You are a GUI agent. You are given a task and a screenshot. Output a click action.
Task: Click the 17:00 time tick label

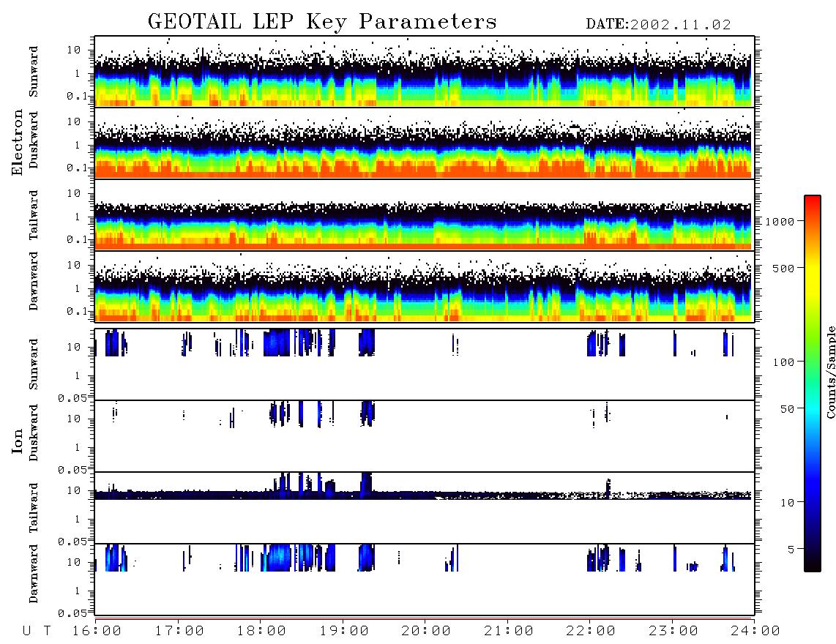[x=179, y=631]
